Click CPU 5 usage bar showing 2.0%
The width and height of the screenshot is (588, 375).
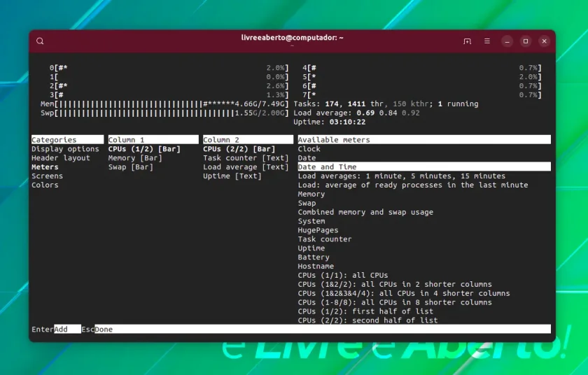422,77
